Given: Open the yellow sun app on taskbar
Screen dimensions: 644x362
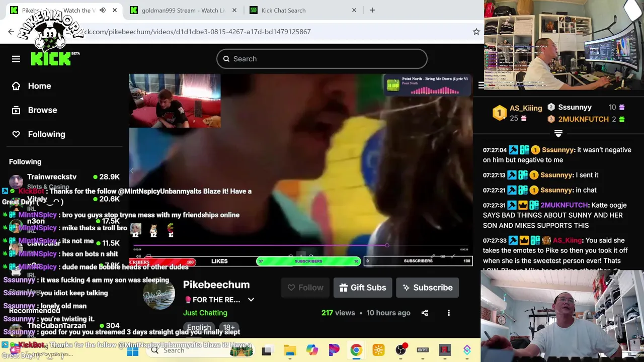Looking at the screenshot, I should click(378, 350).
